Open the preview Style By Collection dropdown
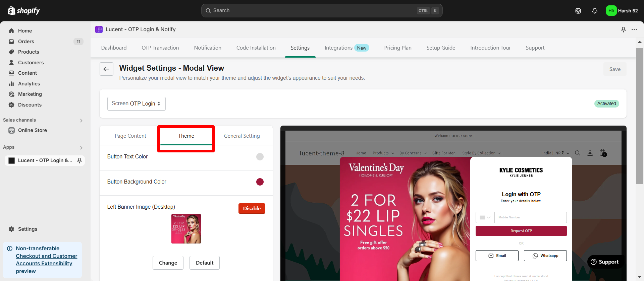The width and height of the screenshot is (644, 281). [x=481, y=153]
